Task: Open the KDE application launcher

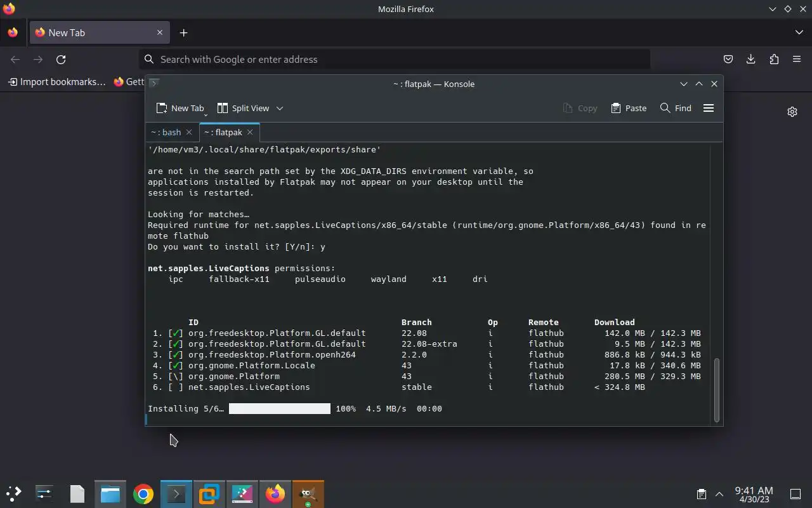Action: click(x=14, y=493)
